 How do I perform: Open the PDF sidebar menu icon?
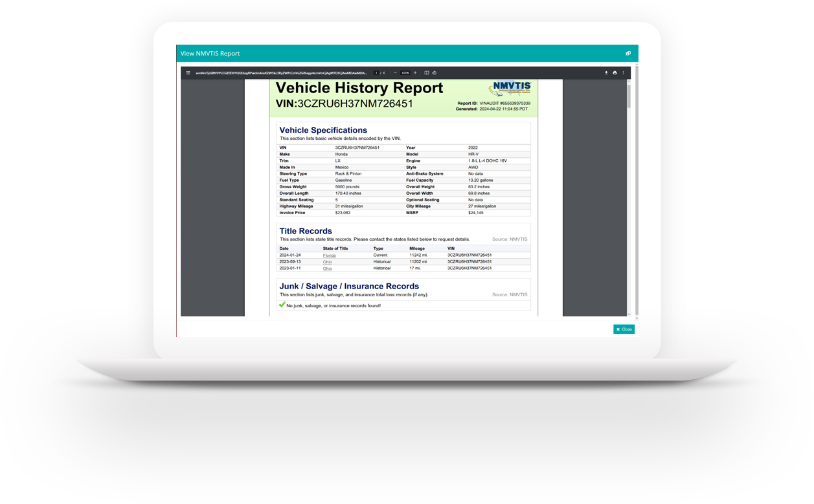coord(188,72)
